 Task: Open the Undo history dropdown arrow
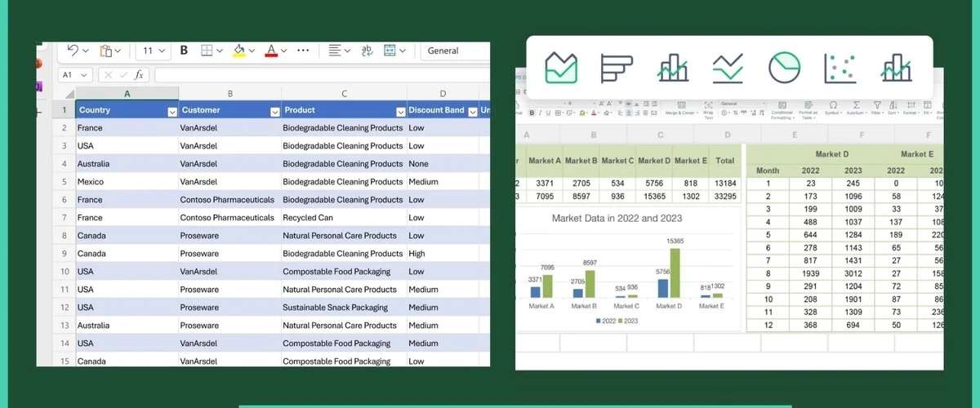click(85, 51)
